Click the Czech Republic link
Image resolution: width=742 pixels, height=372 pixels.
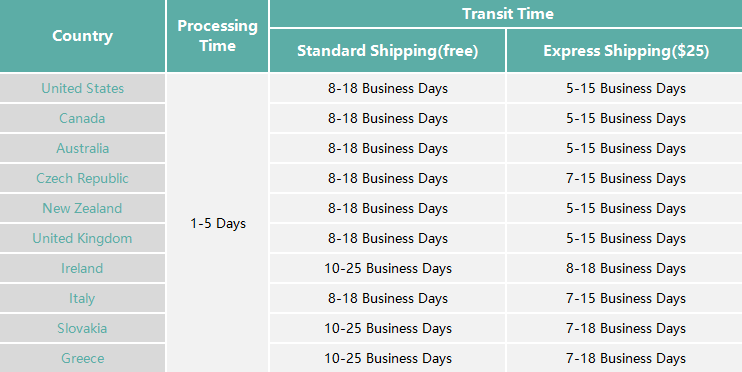coord(82,178)
